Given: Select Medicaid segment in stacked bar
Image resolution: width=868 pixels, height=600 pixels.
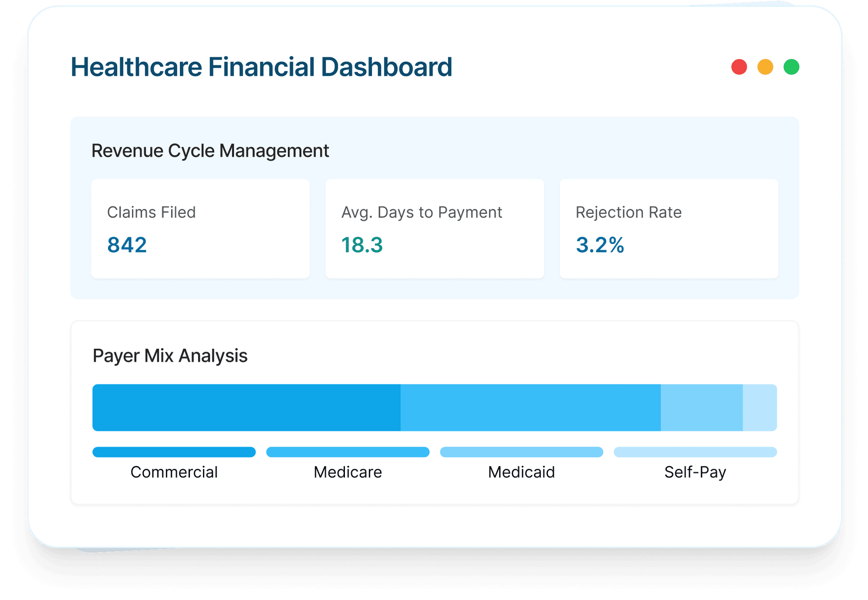Looking at the screenshot, I should point(701,408).
